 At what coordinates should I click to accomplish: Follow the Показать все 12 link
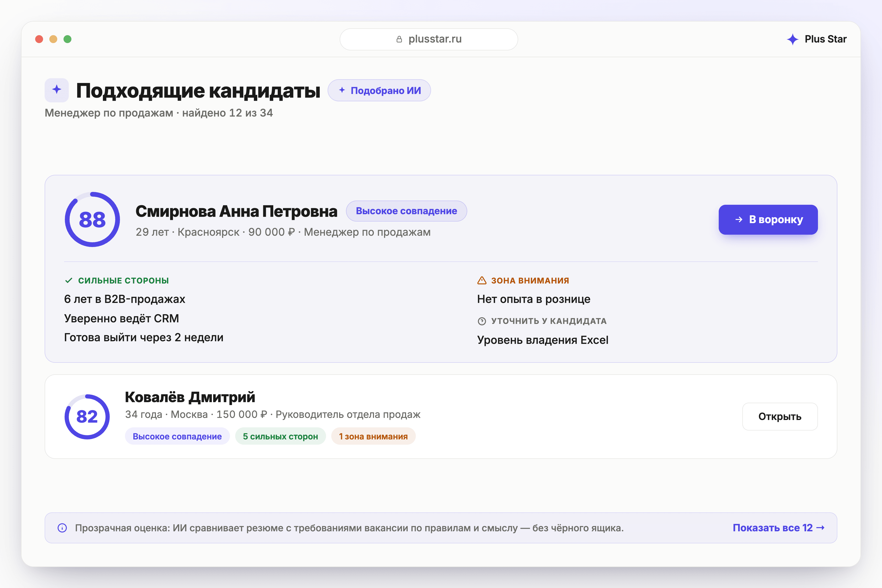(779, 528)
